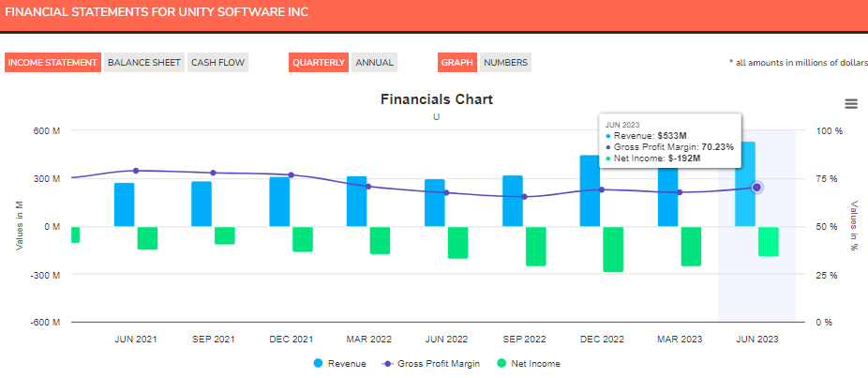Click the Sep 2022 net income bar
The width and height of the screenshot is (868, 378).
(535, 247)
